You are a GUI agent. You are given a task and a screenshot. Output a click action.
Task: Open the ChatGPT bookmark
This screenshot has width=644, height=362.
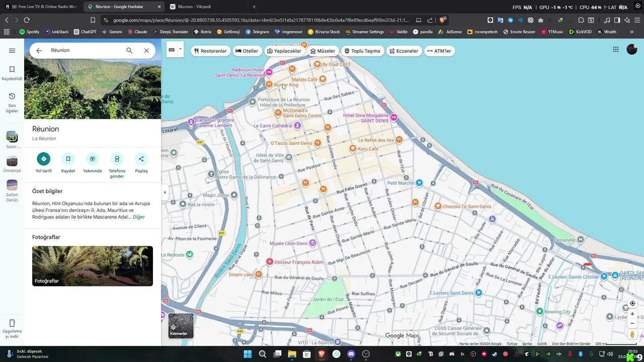click(x=85, y=32)
